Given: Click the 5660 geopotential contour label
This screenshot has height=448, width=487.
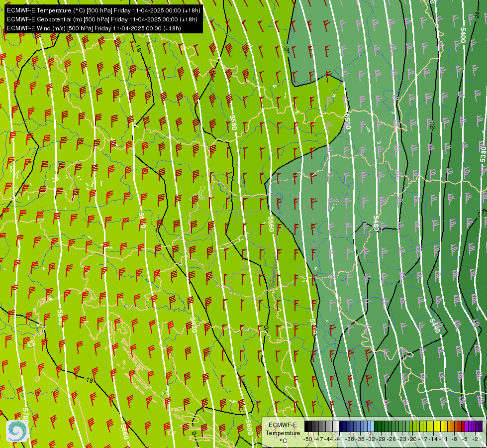Looking at the screenshot, I should (x=124, y=432).
